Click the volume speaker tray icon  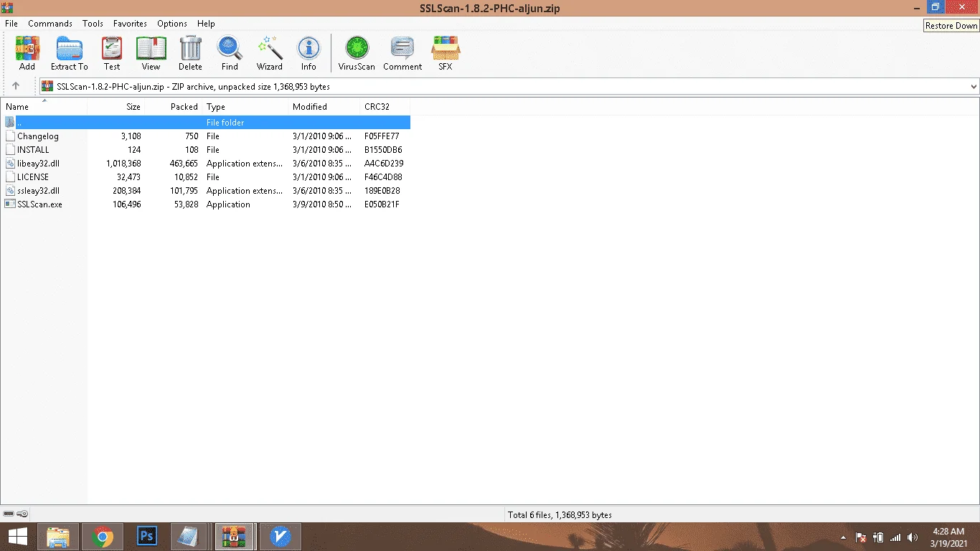point(913,537)
